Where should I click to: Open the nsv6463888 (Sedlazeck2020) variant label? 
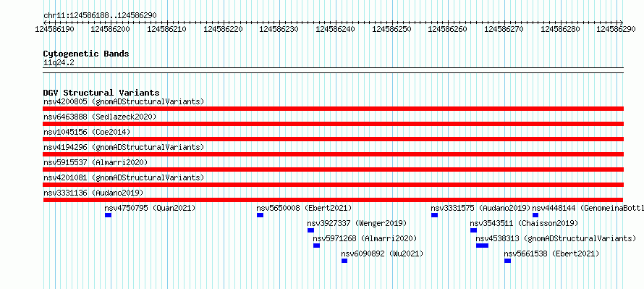[100, 117]
